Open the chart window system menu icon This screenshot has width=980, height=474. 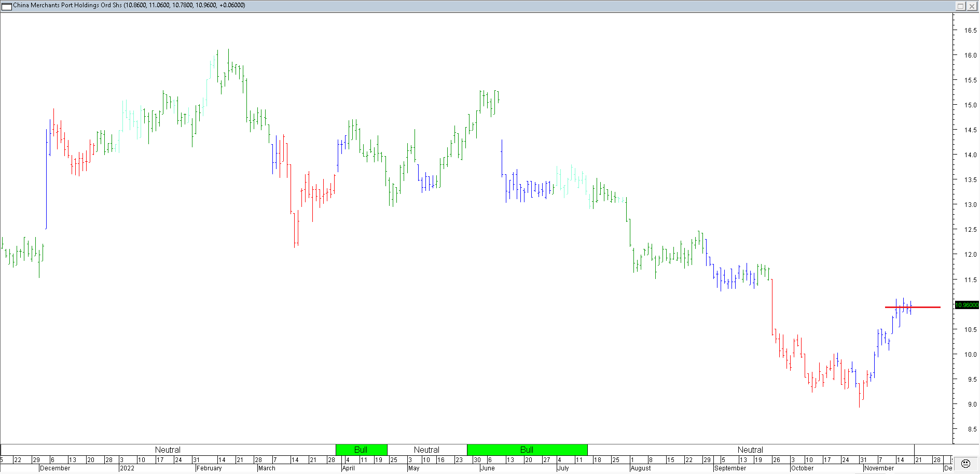(7, 6)
